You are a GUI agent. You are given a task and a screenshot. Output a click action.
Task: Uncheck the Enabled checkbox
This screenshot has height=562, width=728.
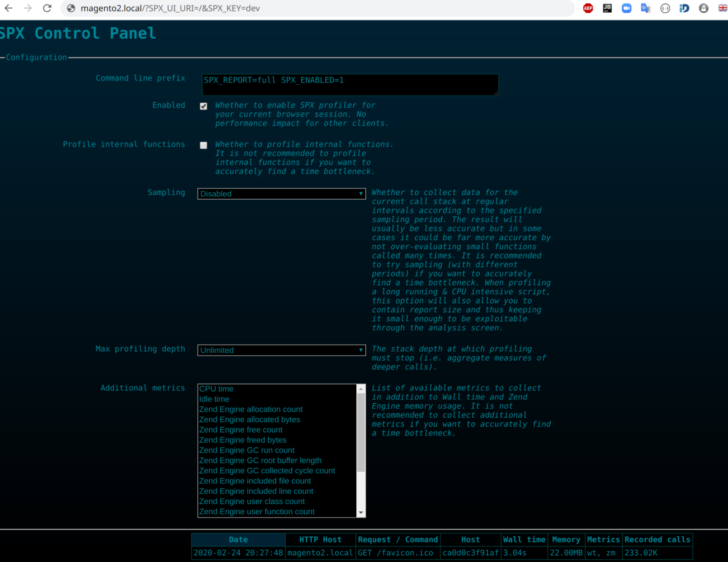pos(203,106)
